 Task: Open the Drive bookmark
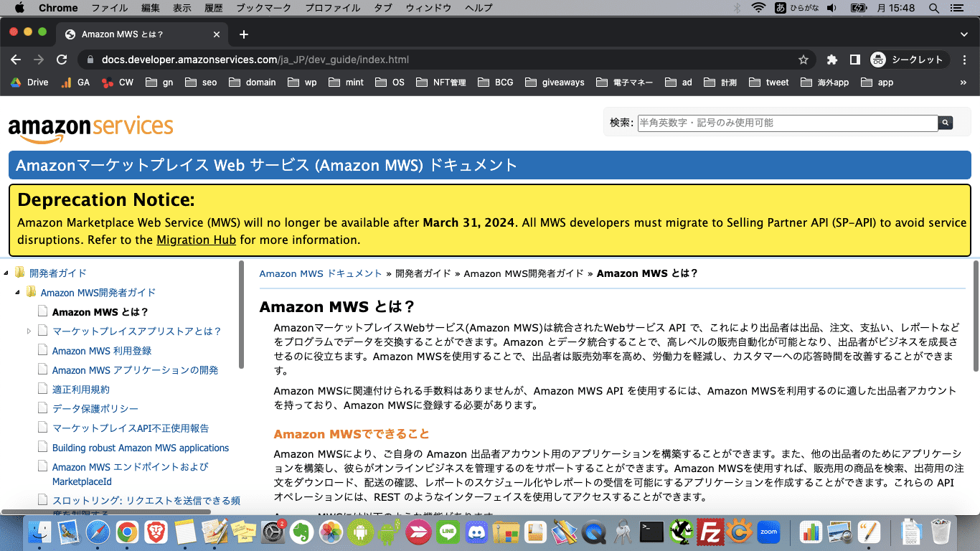pyautogui.click(x=29, y=83)
